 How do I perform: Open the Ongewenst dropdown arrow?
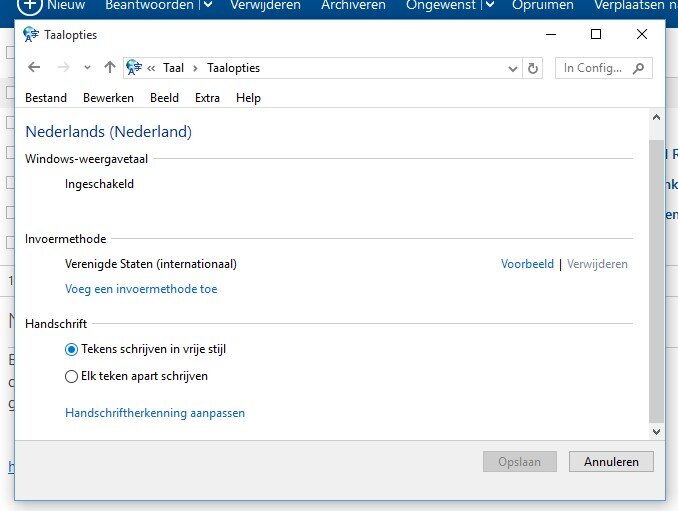coord(490,5)
